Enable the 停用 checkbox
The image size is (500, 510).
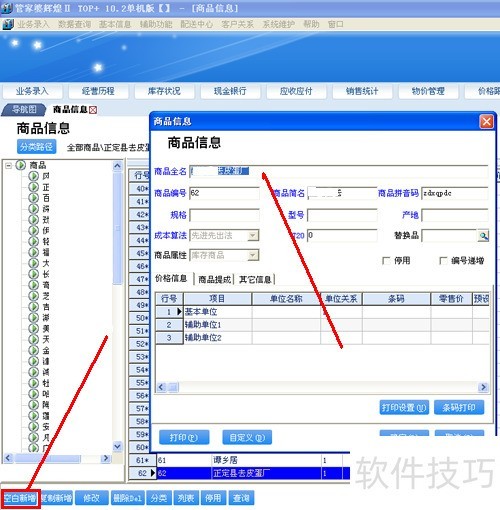(386, 261)
